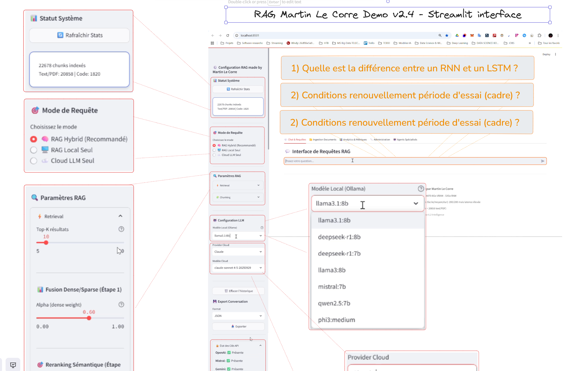588x371 pixels.
Task: Click the bookmark star in the browser address bar
Action: 447,35
